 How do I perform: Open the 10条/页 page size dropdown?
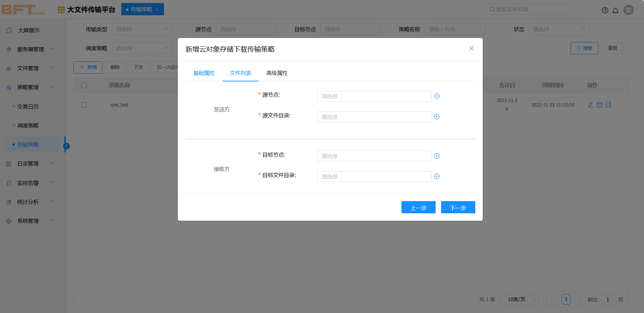[519, 299]
